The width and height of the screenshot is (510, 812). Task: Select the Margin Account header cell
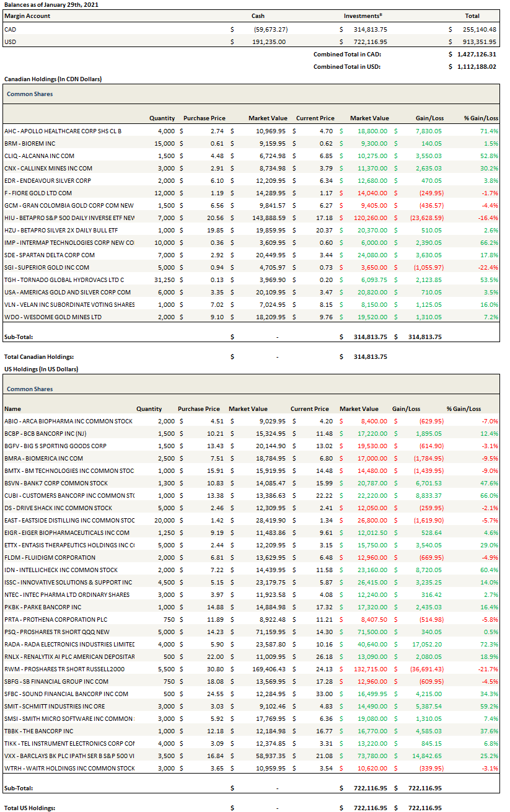pos(27,16)
